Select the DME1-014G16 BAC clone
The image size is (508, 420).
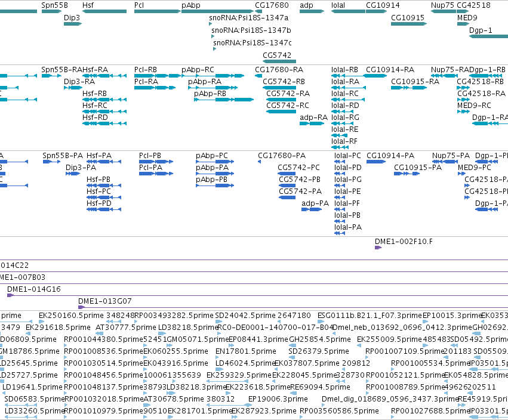[257, 295]
